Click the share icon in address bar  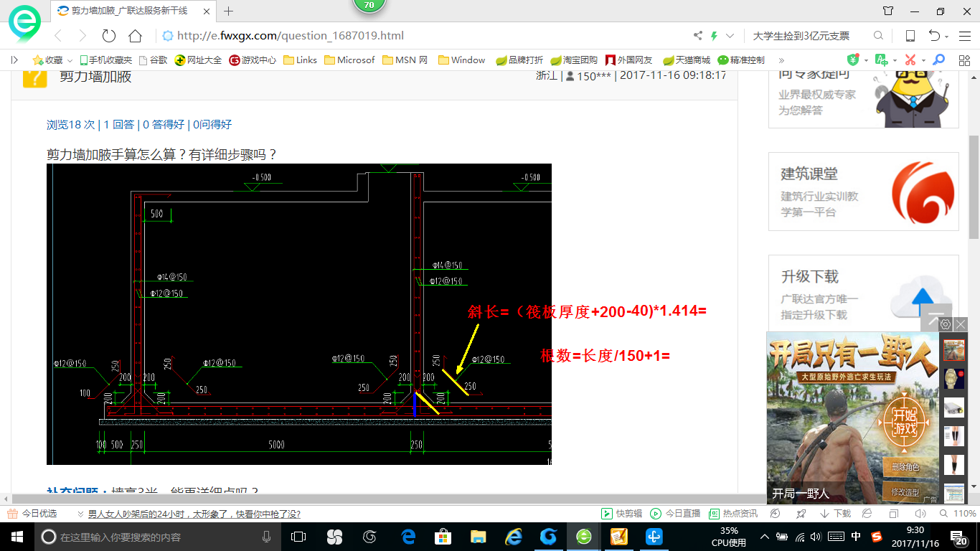pyautogui.click(x=698, y=36)
